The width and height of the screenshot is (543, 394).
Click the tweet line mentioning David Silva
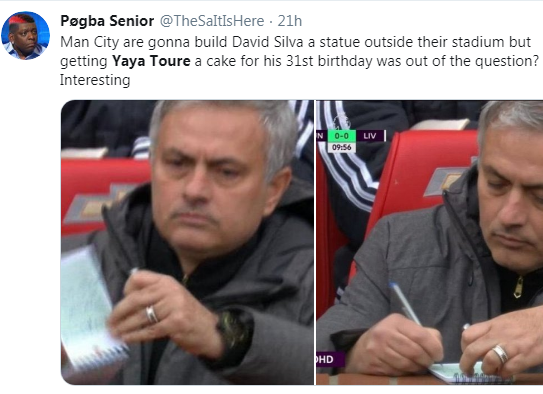(295, 42)
